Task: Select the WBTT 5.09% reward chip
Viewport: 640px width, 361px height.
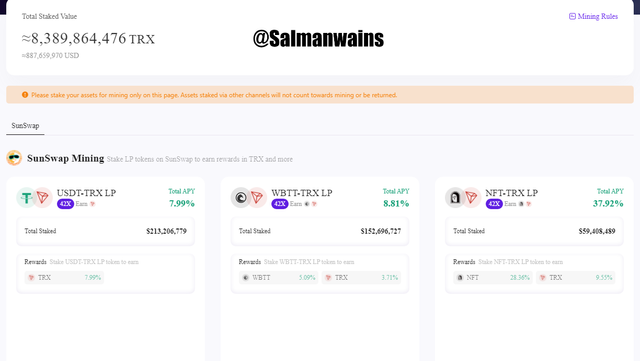Action: point(278,278)
